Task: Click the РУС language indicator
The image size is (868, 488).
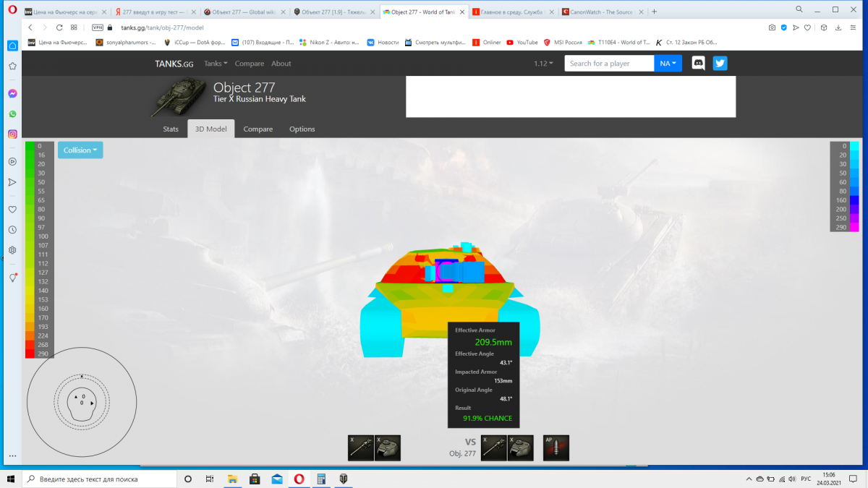Action: [x=805, y=479]
